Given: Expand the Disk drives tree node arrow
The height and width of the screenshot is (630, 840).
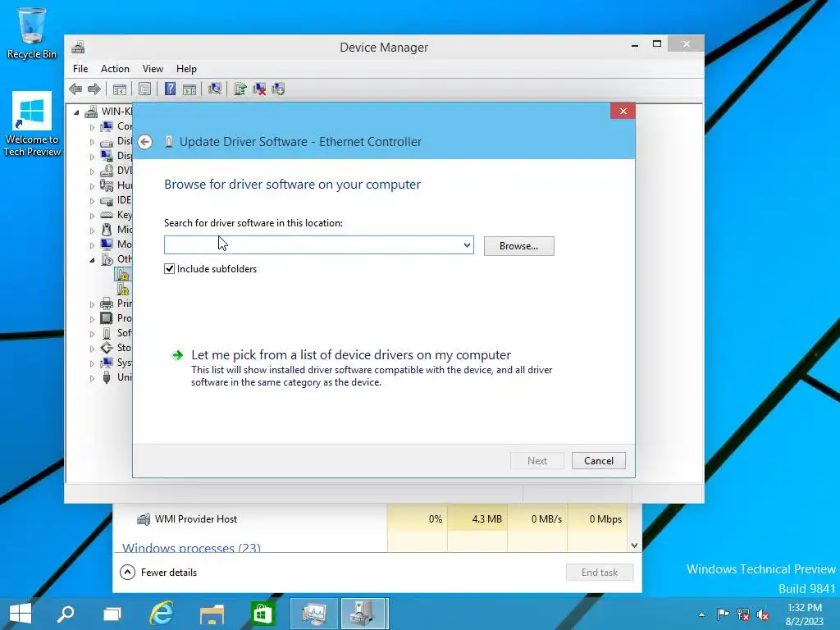Looking at the screenshot, I should (92, 142).
